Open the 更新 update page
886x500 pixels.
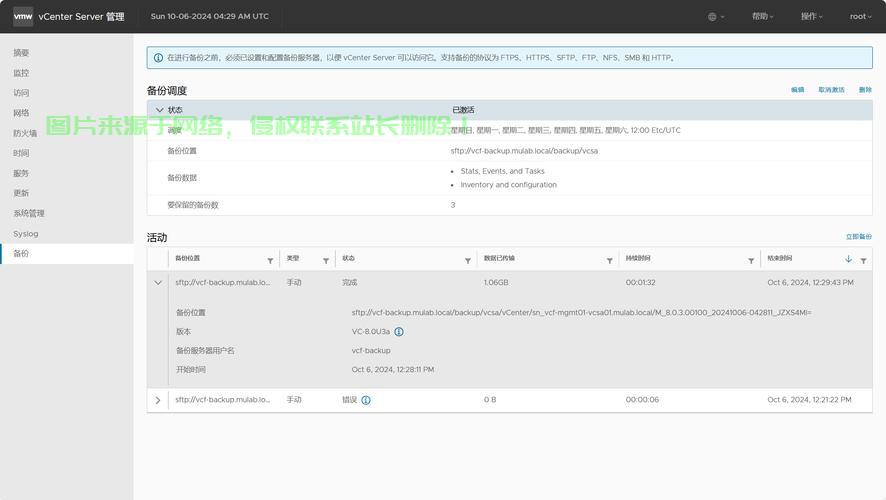[x=21, y=193]
